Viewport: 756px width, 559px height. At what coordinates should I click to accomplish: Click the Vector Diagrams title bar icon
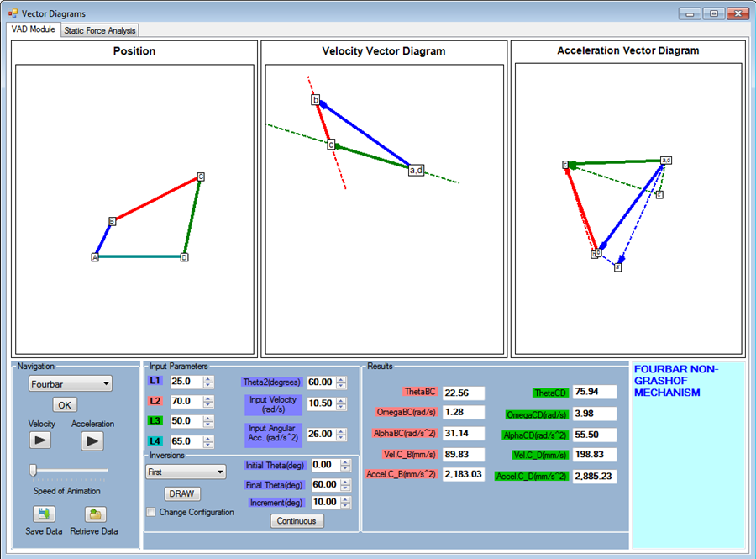(12, 13)
